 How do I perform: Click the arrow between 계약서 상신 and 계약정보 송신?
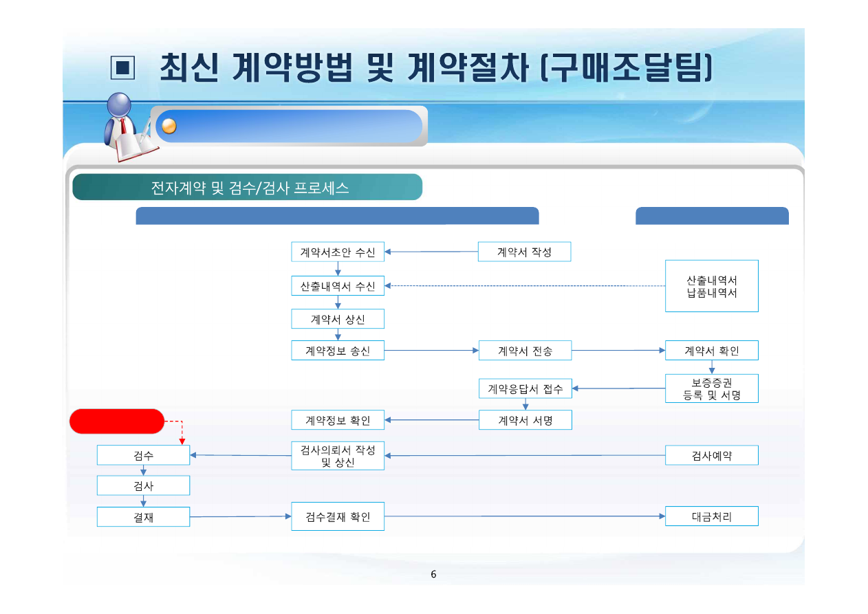(338, 334)
